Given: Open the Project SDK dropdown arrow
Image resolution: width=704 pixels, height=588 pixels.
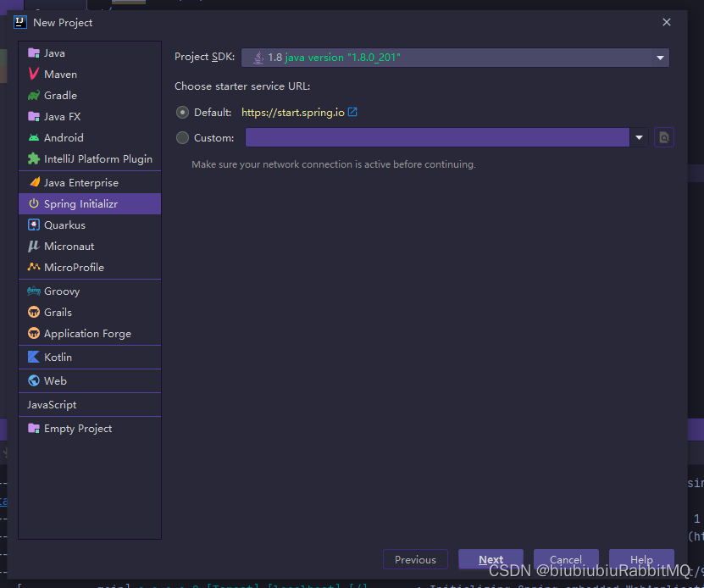Looking at the screenshot, I should point(660,58).
